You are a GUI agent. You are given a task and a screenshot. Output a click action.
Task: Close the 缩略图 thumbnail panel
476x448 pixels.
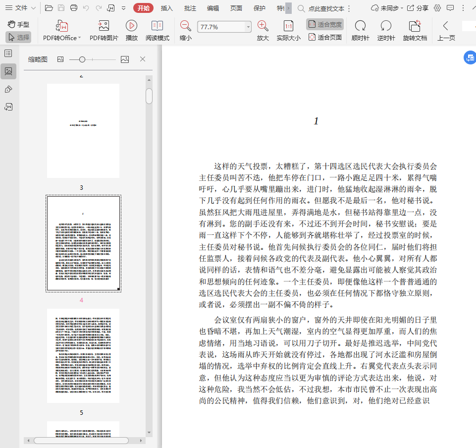tap(143, 59)
